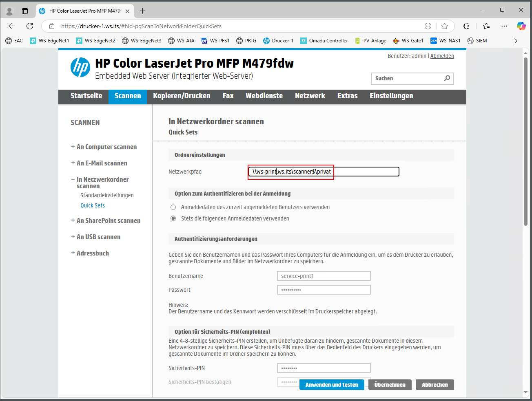Viewport: 532px width, 401px height.
Task: Open the WS-NAS1 bookmark
Action: point(446,41)
